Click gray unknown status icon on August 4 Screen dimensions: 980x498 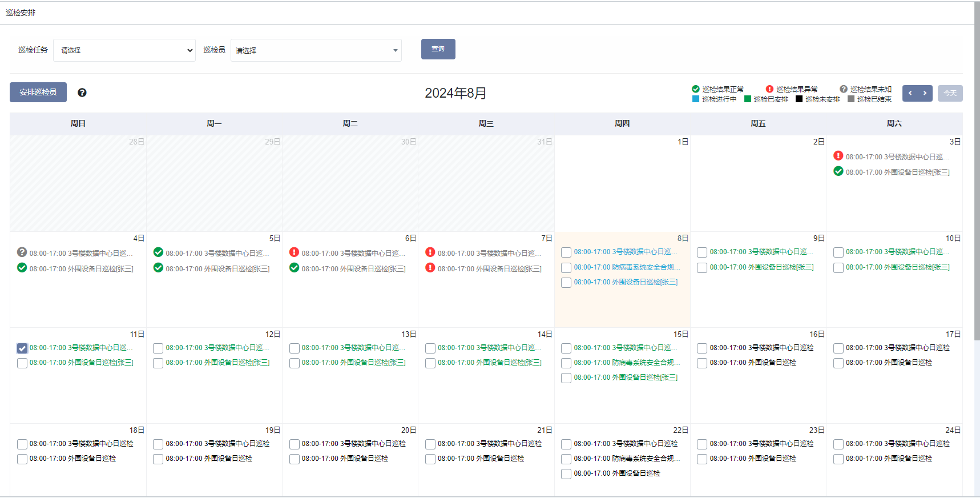pyautogui.click(x=22, y=252)
